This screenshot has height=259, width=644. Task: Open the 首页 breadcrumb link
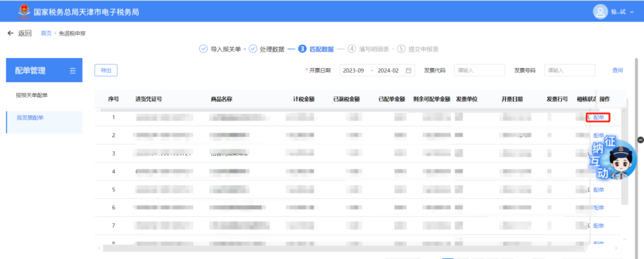tap(46, 33)
